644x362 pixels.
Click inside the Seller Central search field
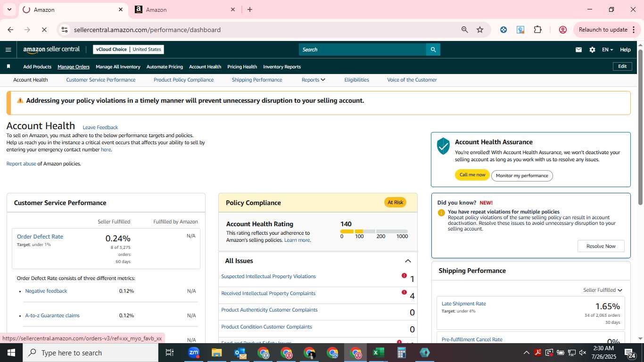(363, 49)
